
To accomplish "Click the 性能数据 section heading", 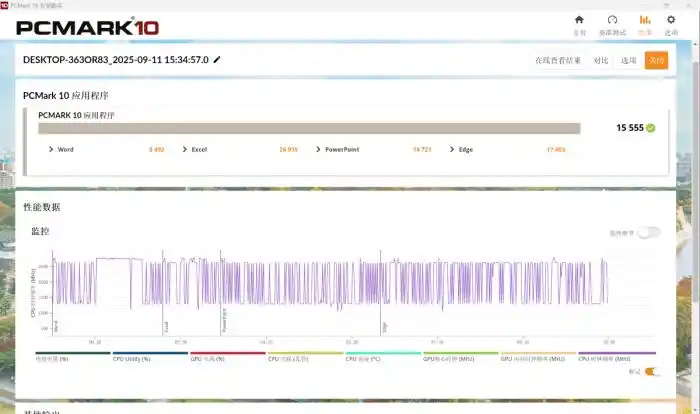I will [x=42, y=207].
